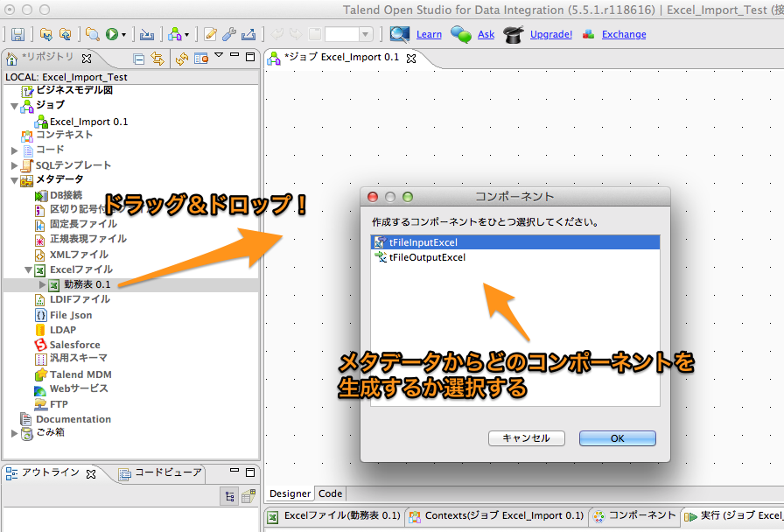
Task: Click the Ask link
Action: (486, 34)
